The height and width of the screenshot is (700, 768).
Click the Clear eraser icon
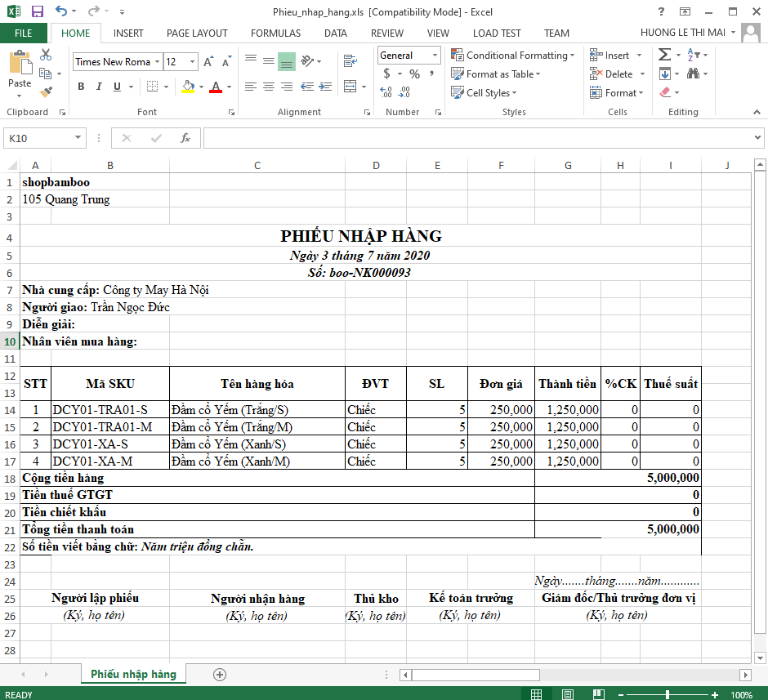(665, 92)
